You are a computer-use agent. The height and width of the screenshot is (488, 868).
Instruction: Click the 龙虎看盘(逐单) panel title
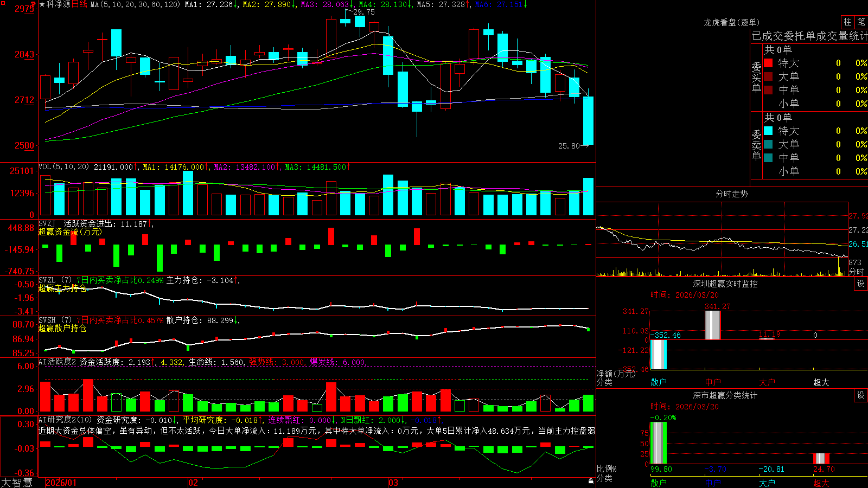pyautogui.click(x=731, y=22)
